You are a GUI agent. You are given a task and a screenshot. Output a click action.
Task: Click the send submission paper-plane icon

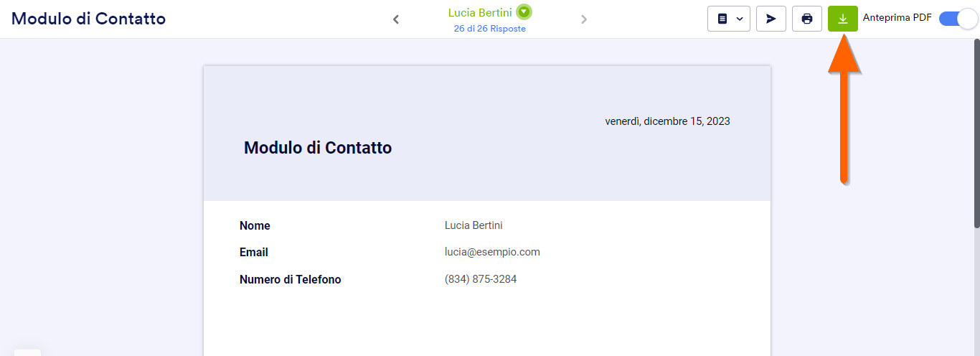(x=771, y=19)
